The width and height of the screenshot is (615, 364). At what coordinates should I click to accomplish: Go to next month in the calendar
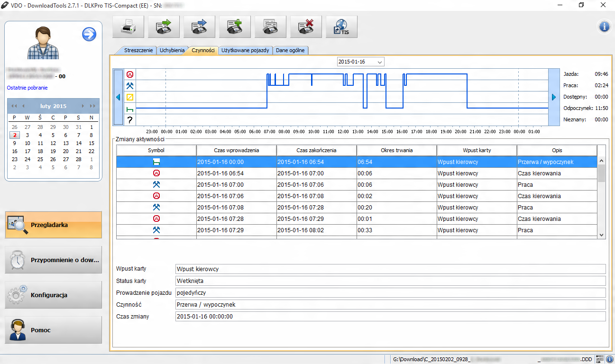[83, 106]
